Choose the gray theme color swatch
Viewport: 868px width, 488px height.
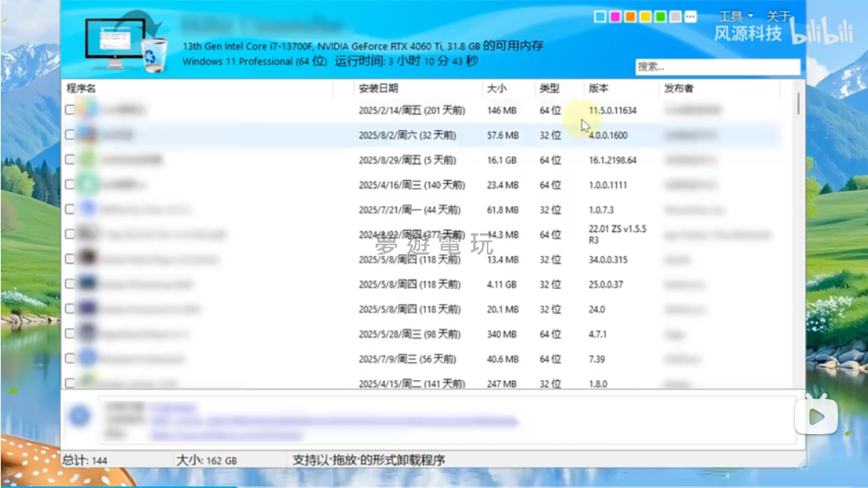click(675, 17)
